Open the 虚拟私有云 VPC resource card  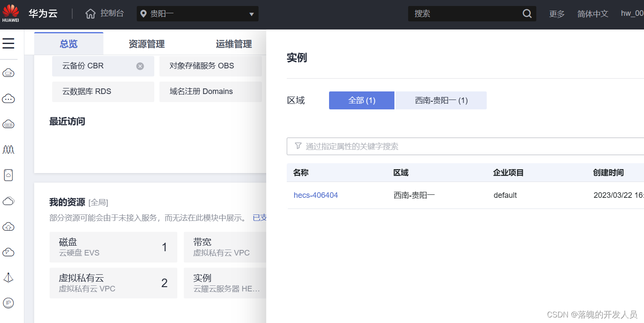(x=113, y=283)
